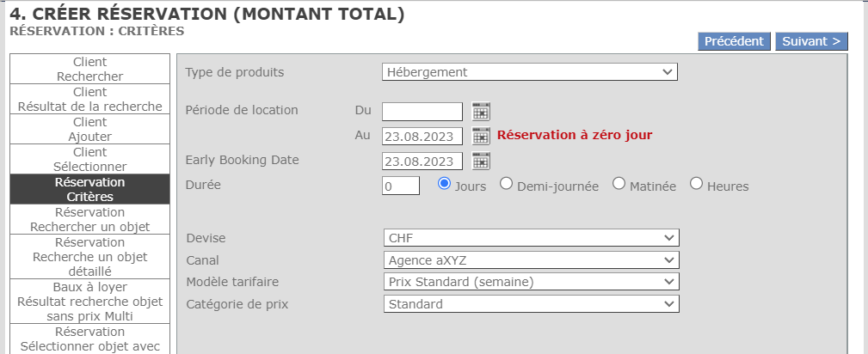Expand the Type de produits dropdown
The height and width of the screenshot is (354, 868).
click(x=530, y=72)
